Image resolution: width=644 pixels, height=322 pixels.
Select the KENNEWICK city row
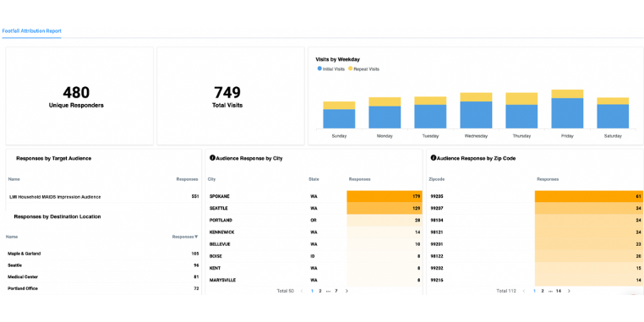314,232
